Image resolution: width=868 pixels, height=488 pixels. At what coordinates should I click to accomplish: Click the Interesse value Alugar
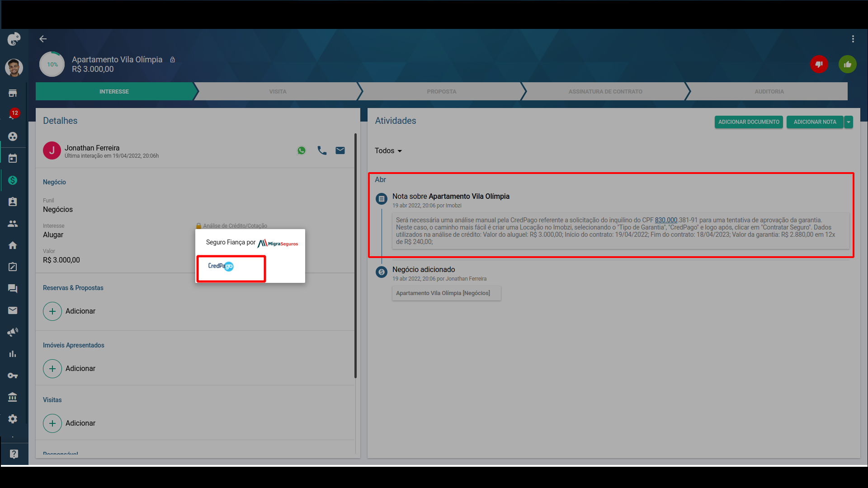53,235
